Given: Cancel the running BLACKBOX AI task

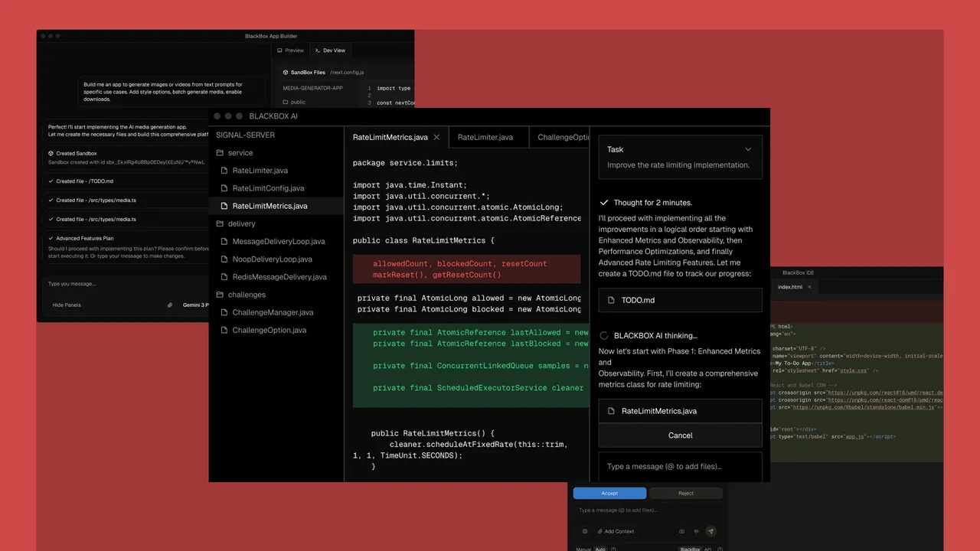Looking at the screenshot, I should [x=680, y=435].
